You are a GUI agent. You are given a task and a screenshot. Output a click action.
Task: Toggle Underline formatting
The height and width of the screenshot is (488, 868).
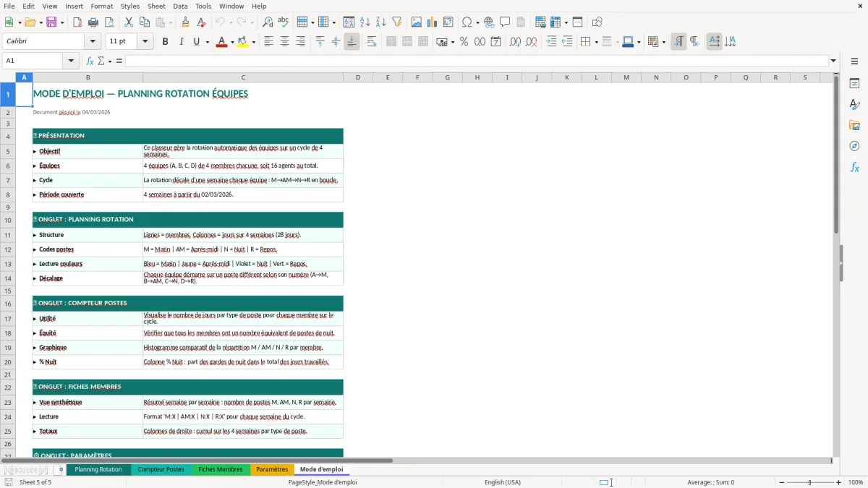click(x=196, y=42)
